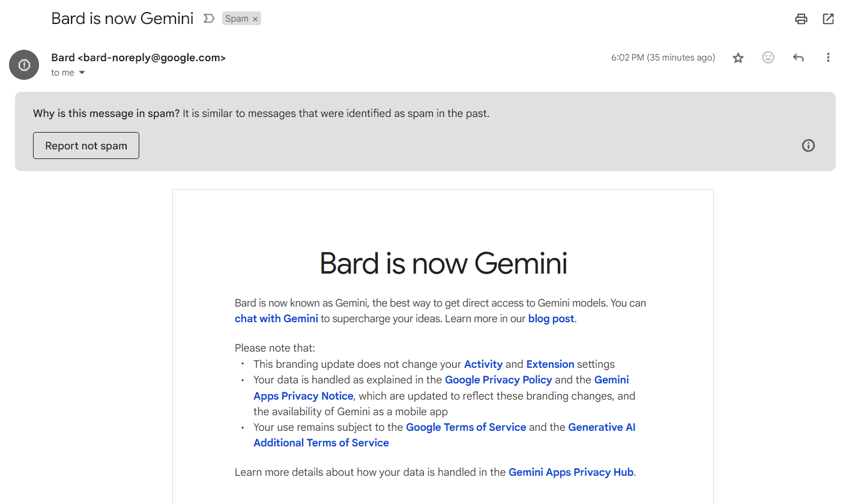Click the sender name Bard
The height and width of the screenshot is (504, 843).
(63, 58)
